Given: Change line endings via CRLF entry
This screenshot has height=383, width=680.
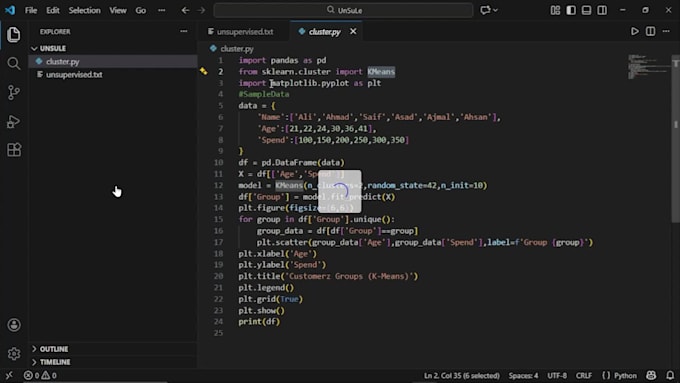Looking at the screenshot, I should click(x=583, y=376).
